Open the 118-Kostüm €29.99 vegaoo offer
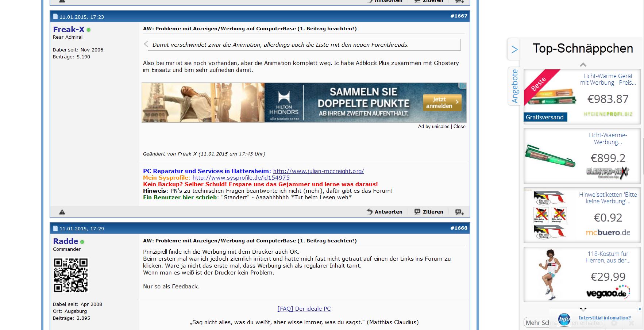The image size is (644, 330). click(x=582, y=275)
